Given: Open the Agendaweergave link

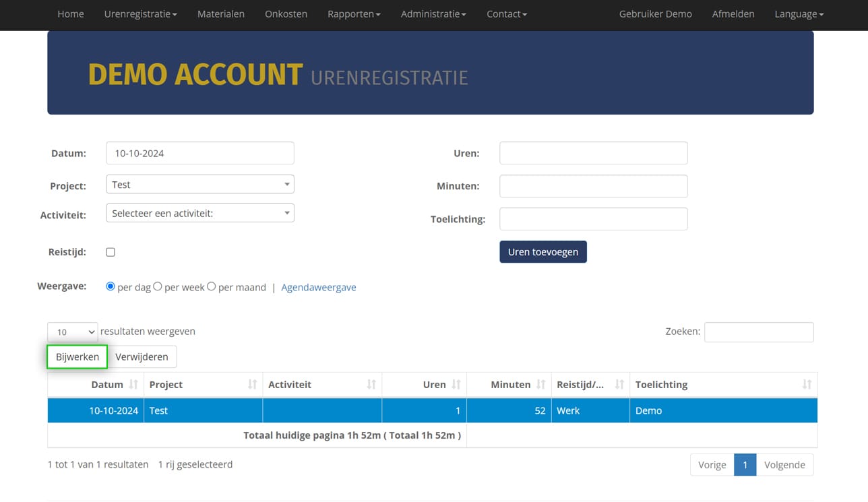Looking at the screenshot, I should (319, 288).
